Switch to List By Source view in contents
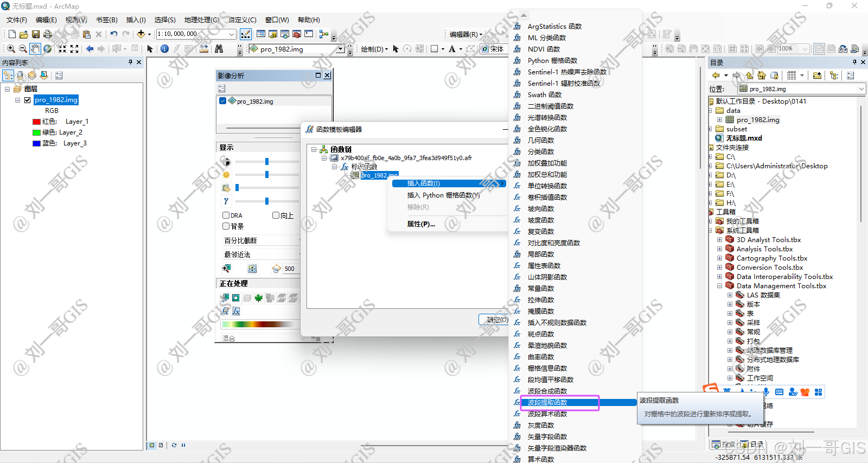The image size is (868, 463). 20,75
